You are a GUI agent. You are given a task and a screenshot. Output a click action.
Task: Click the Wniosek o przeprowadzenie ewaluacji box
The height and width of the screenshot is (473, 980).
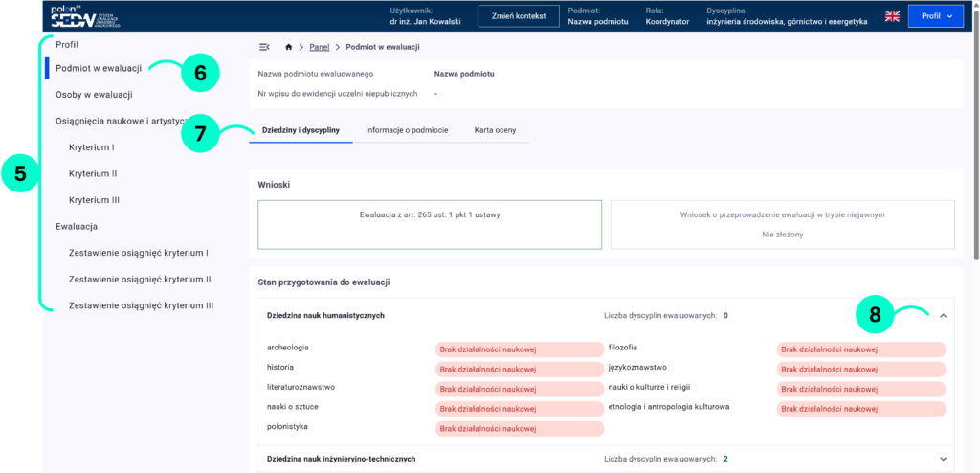pos(782,224)
